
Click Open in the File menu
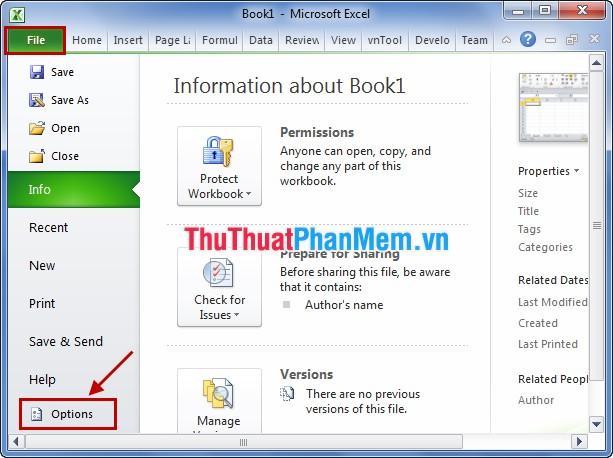point(65,128)
